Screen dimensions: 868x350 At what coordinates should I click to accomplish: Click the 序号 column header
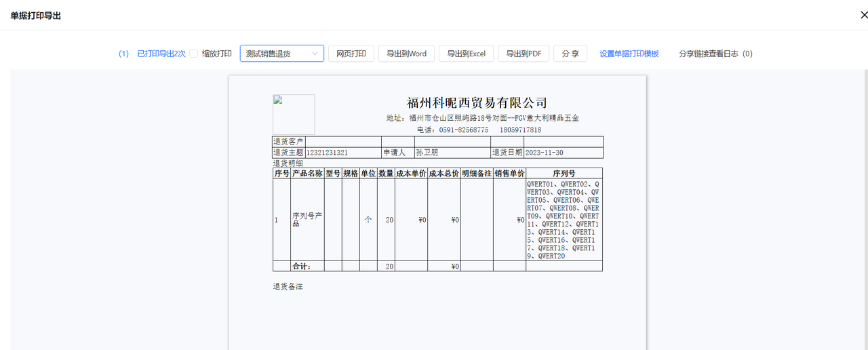click(281, 174)
